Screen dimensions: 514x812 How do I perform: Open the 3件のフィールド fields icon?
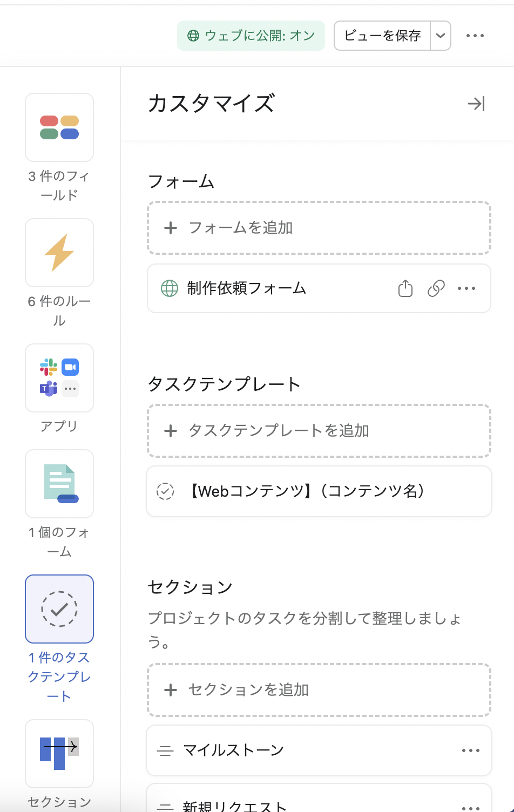tap(59, 128)
